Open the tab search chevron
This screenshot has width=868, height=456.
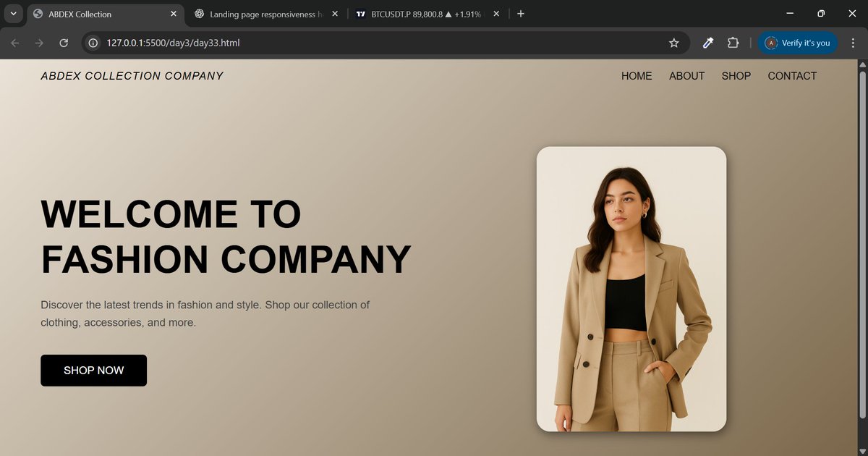(x=13, y=13)
